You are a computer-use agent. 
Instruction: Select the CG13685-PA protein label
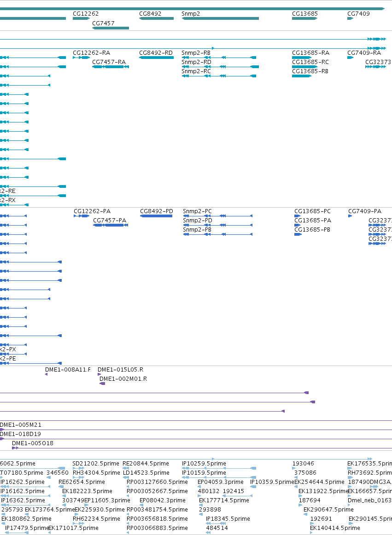[313, 221]
